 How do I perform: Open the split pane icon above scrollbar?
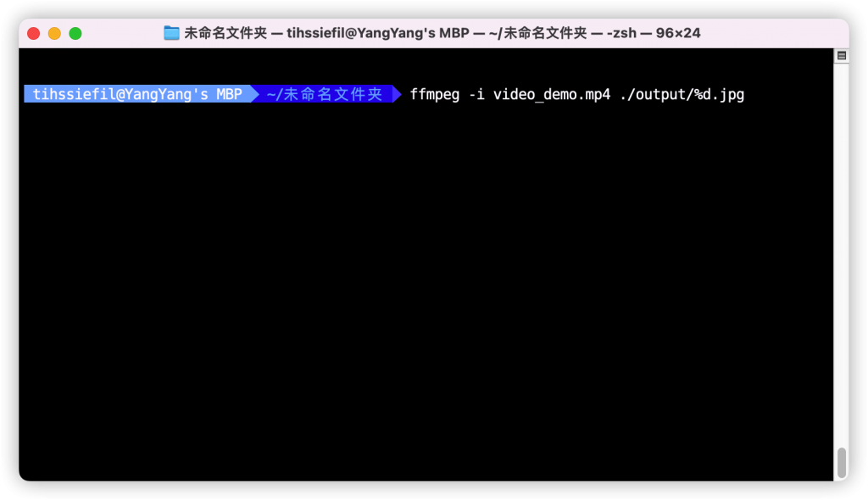point(842,56)
